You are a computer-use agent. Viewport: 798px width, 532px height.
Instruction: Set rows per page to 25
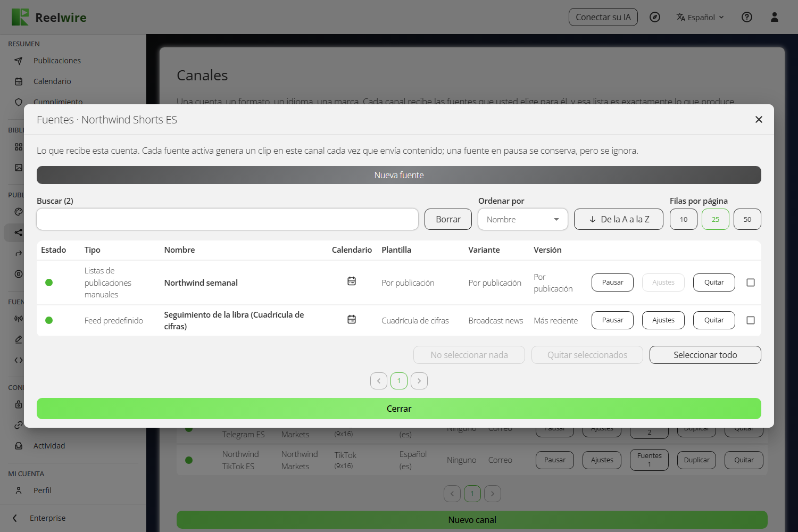coord(716,219)
